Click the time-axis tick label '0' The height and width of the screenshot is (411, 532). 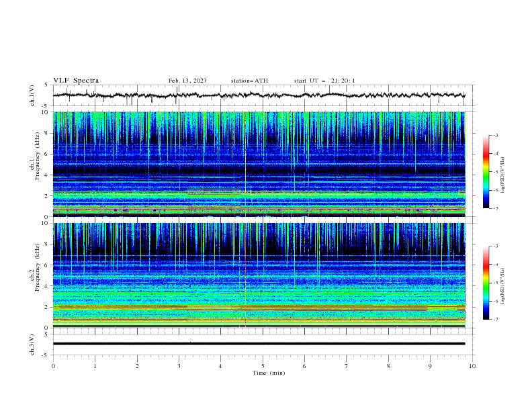pyautogui.click(x=53, y=366)
